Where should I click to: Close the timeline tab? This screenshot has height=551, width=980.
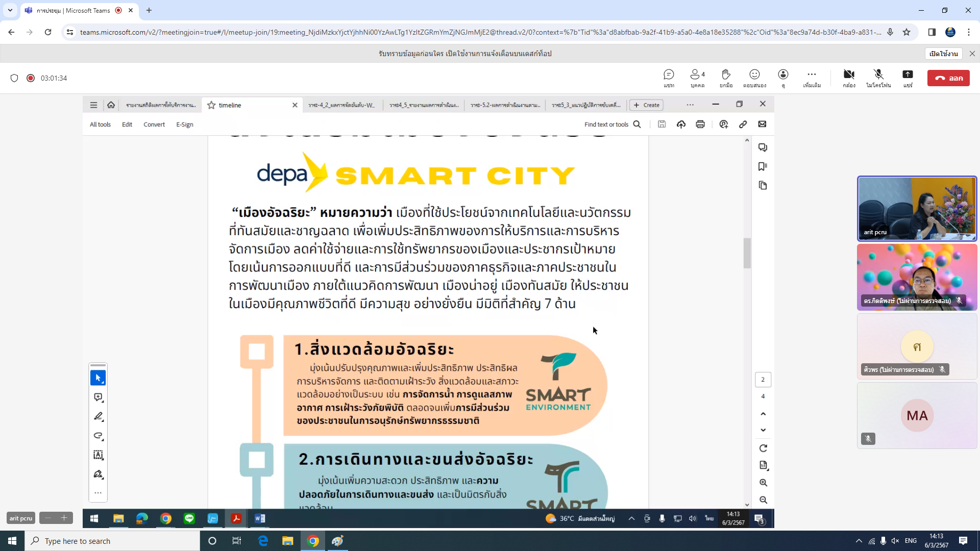coord(295,105)
